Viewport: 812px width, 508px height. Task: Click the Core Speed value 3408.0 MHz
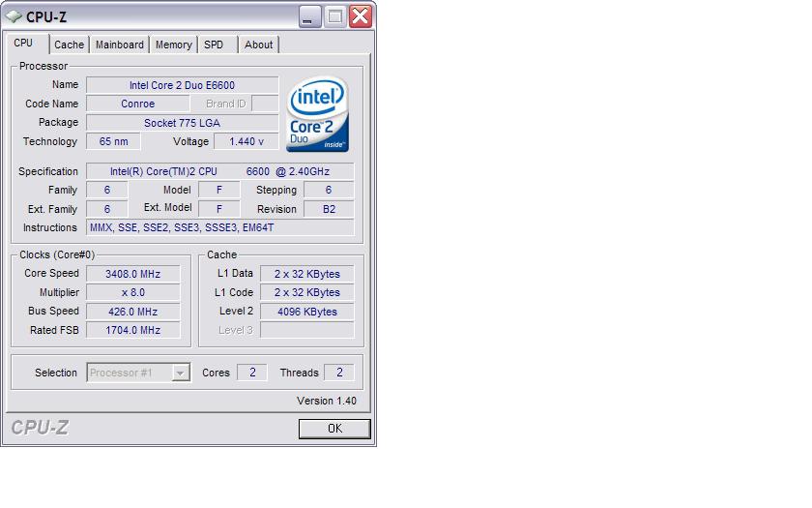coord(133,274)
